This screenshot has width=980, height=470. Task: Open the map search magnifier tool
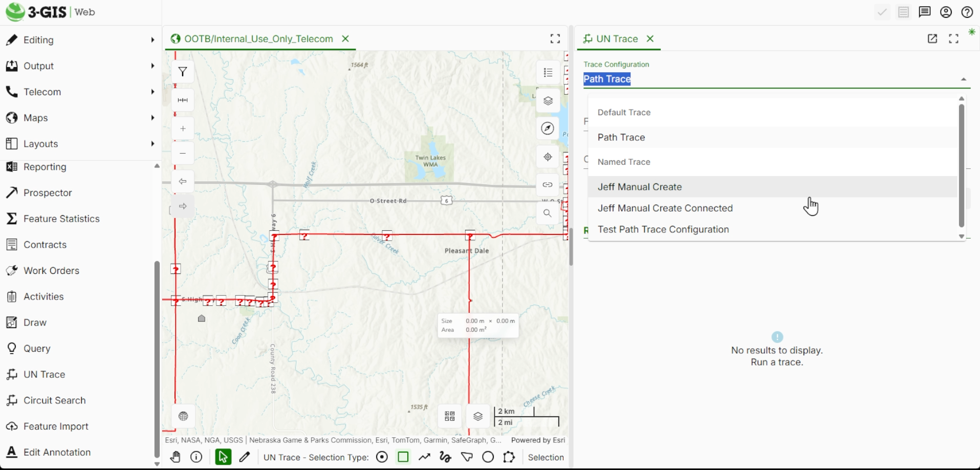(x=548, y=213)
